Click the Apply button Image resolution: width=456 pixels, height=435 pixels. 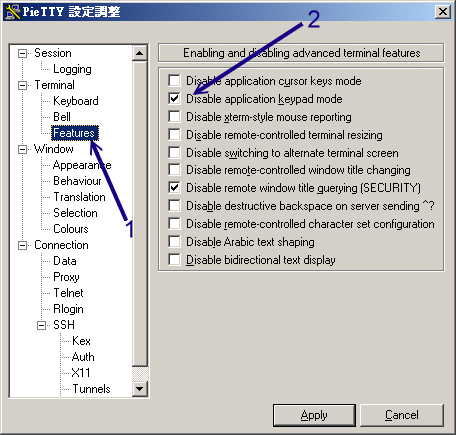coord(314,415)
